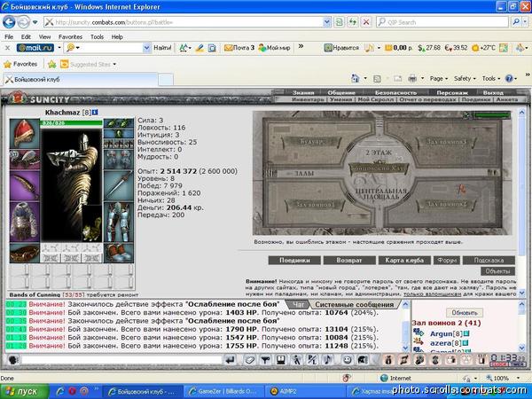Image resolution: width=532 pixels, height=399 pixels.
Task: Click the Поединки button
Action: pos(294,260)
